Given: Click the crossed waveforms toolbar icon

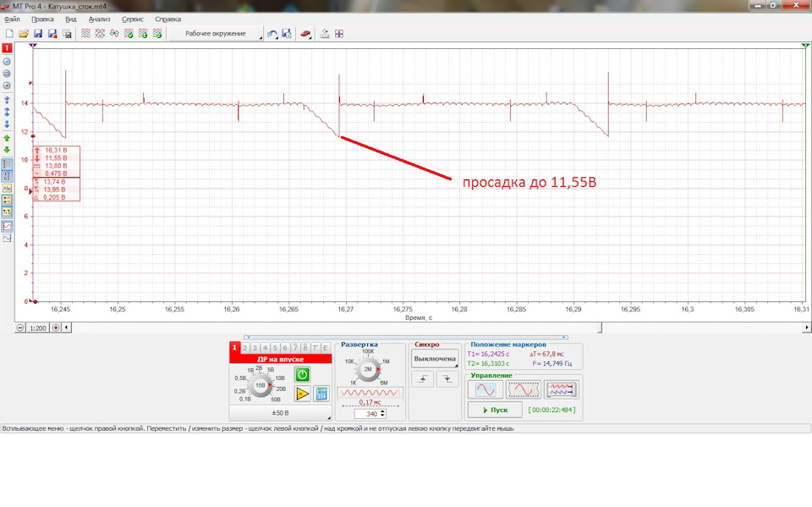Looking at the screenshot, I should [100, 34].
